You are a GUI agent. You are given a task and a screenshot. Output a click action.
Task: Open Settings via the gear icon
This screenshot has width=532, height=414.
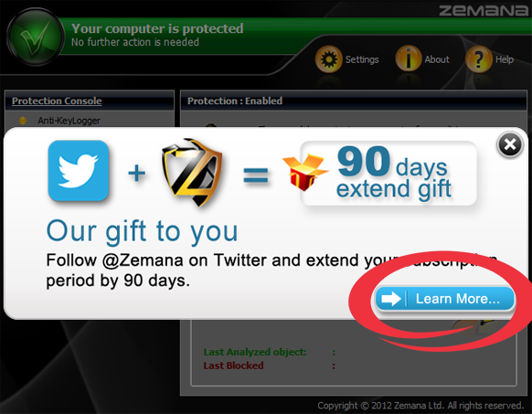(328, 59)
